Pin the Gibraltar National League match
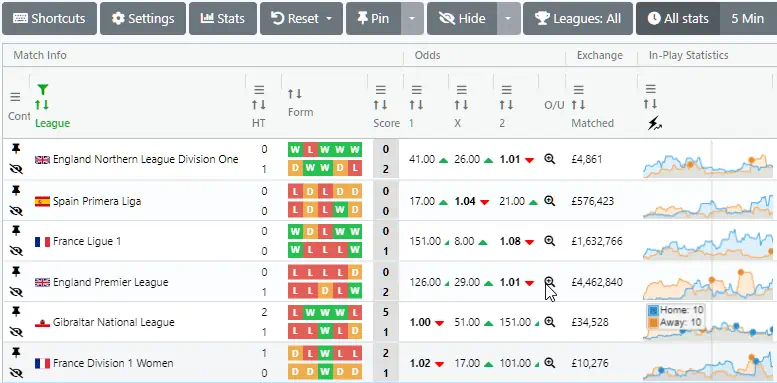This screenshot has height=383, width=777. [x=16, y=311]
